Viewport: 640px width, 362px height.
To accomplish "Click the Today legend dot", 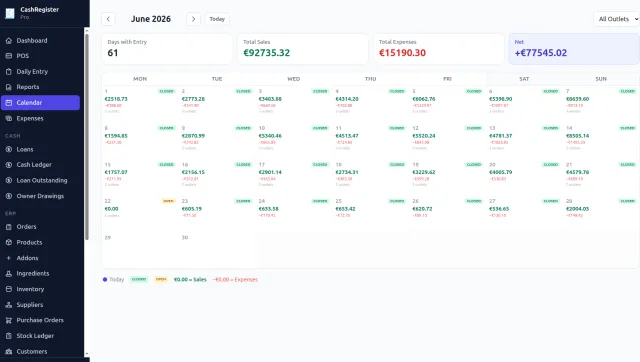I will coord(105,280).
